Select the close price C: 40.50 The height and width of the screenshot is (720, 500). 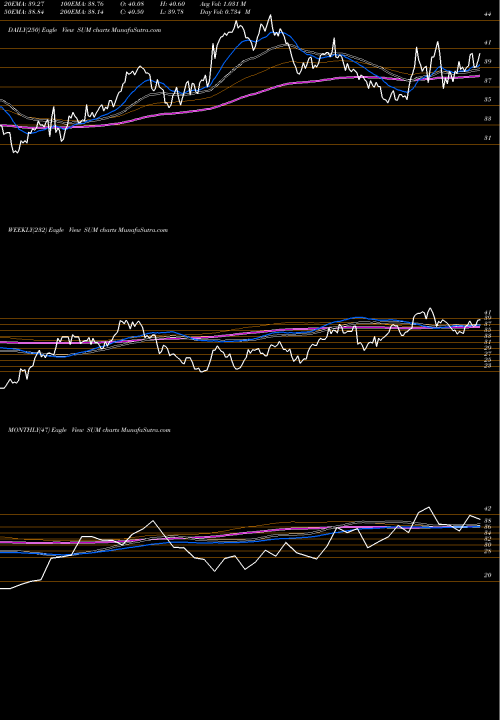point(130,12)
